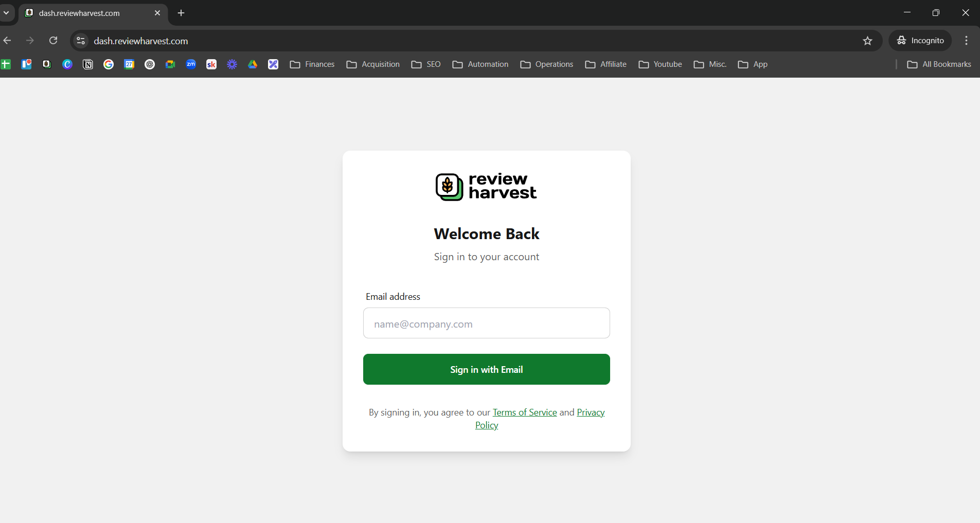The width and height of the screenshot is (980, 523).
Task: Click the Incognito profile indicator
Action: click(920, 41)
